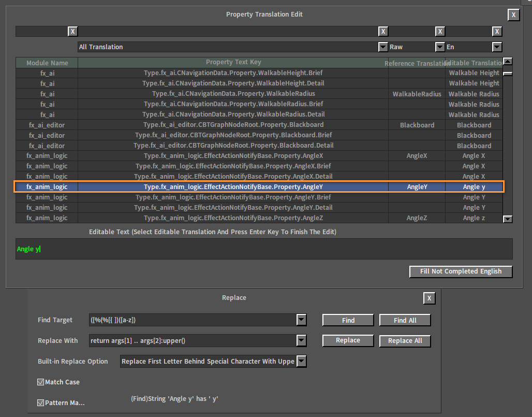Open the Raw reference language dropdown
The height and width of the screenshot is (417, 532).
(440, 47)
